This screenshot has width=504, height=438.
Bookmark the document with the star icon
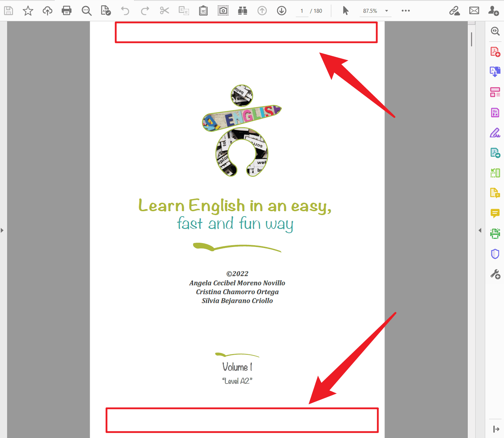pos(28,11)
